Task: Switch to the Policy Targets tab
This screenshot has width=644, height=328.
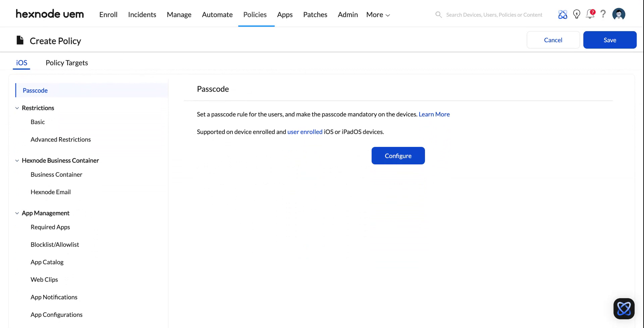Action: [66, 63]
